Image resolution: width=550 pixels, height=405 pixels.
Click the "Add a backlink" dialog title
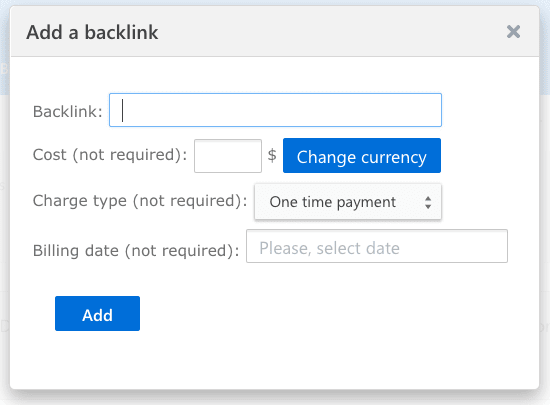coord(92,32)
